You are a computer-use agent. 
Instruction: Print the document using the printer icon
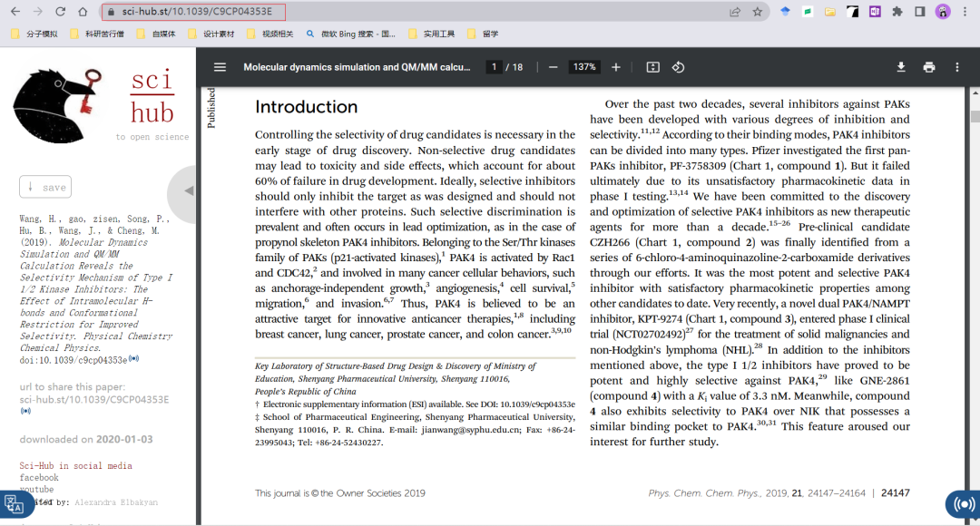click(928, 66)
